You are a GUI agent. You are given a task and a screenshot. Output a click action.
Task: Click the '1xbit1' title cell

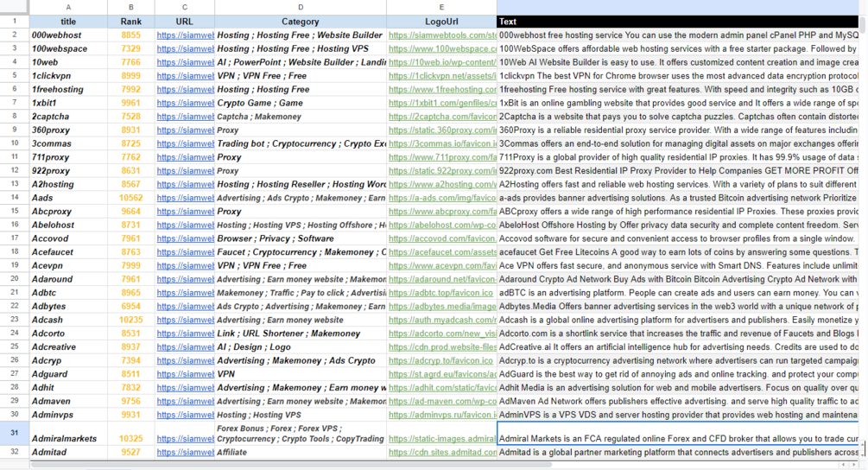pyautogui.click(x=68, y=103)
